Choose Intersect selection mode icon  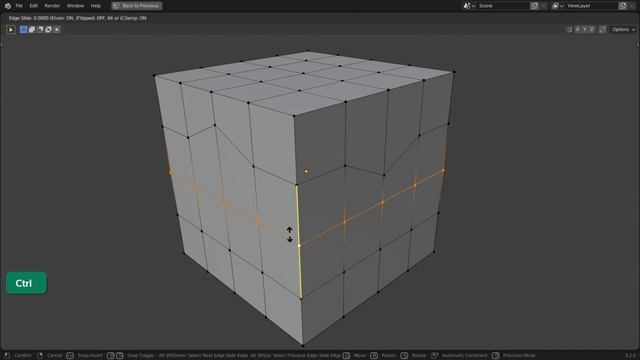pos(57,29)
